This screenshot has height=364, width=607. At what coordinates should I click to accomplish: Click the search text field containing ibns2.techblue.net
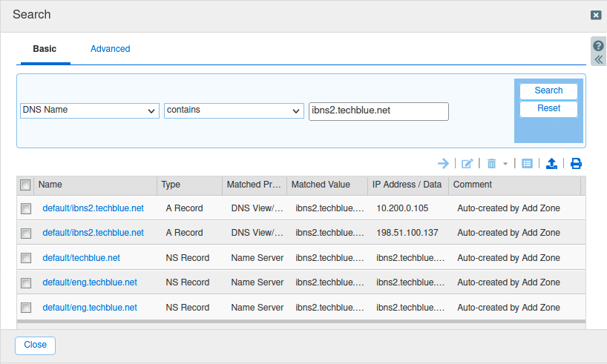point(378,110)
